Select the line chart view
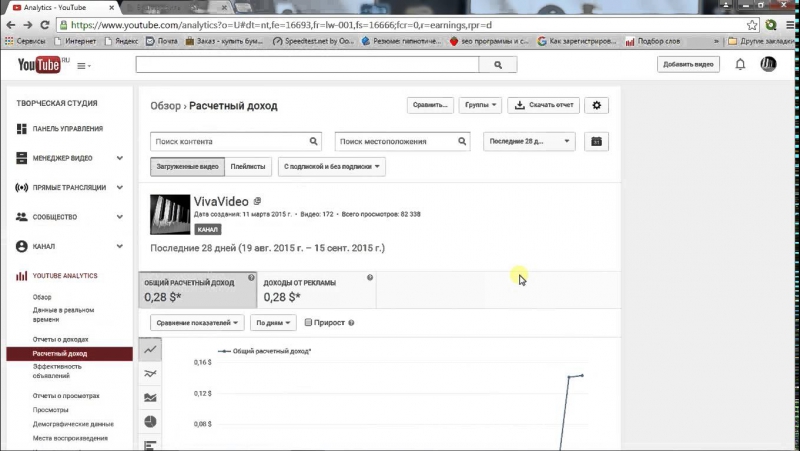This screenshot has height=451, width=800. [150, 349]
